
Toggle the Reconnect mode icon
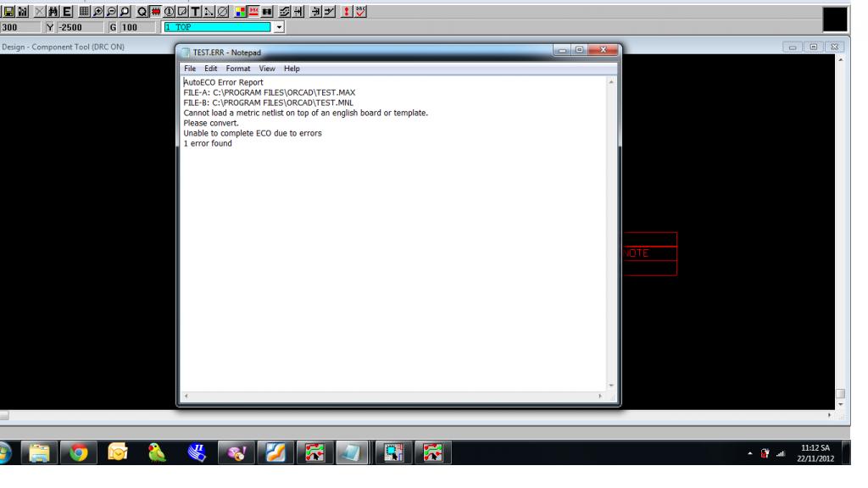(x=267, y=12)
